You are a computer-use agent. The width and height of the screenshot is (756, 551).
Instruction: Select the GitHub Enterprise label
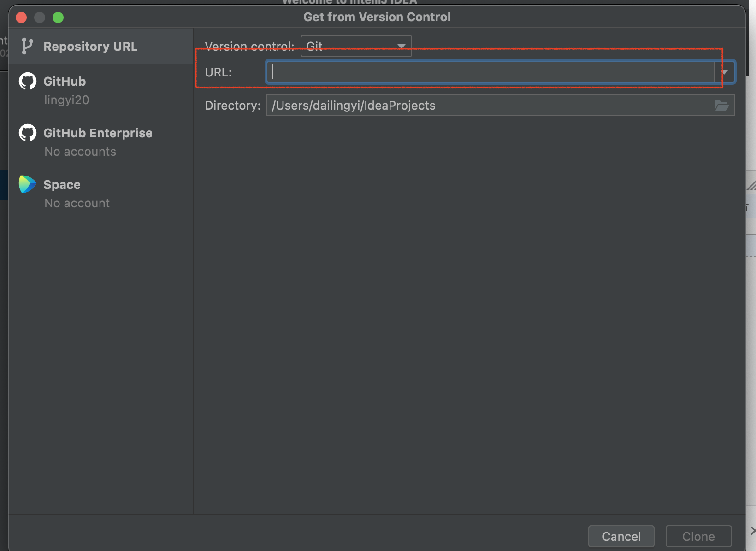click(98, 133)
